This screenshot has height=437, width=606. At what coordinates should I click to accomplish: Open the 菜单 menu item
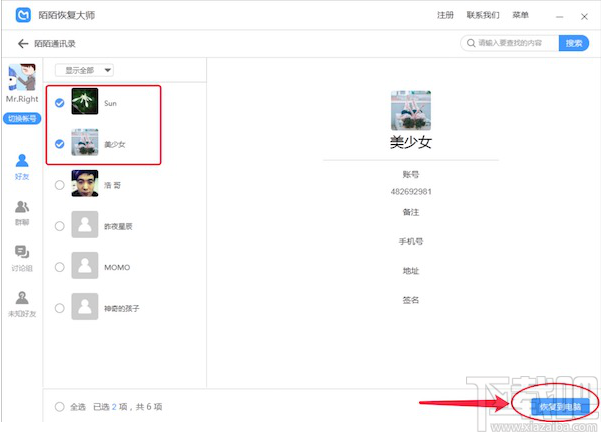[x=520, y=15]
